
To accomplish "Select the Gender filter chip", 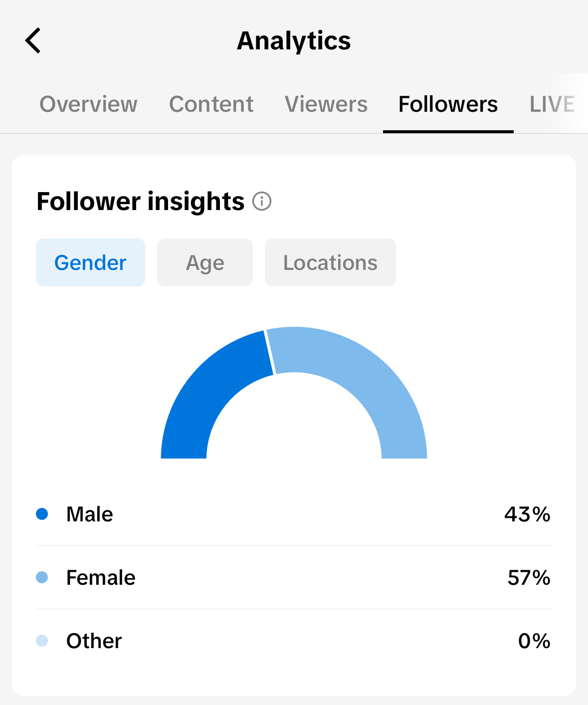I will tap(90, 262).
